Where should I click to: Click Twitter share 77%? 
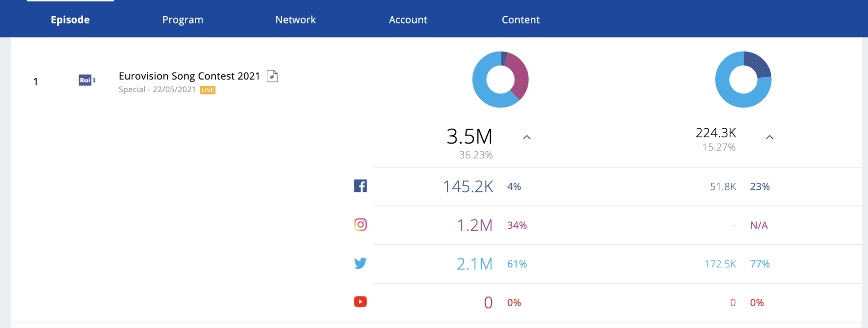tap(760, 264)
